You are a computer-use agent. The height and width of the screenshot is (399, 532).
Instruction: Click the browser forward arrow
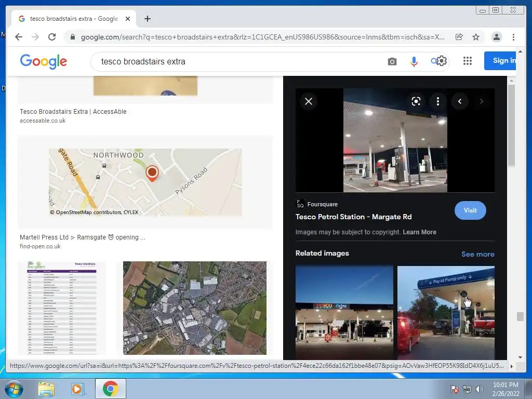pos(35,37)
